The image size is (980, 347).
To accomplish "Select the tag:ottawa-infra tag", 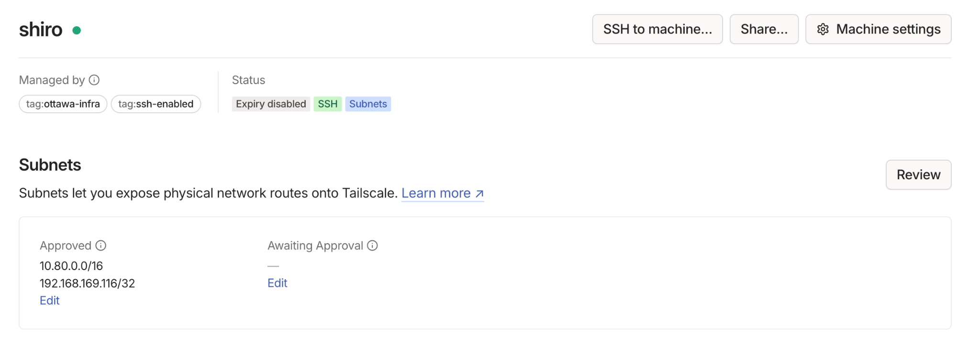I will 63,104.
